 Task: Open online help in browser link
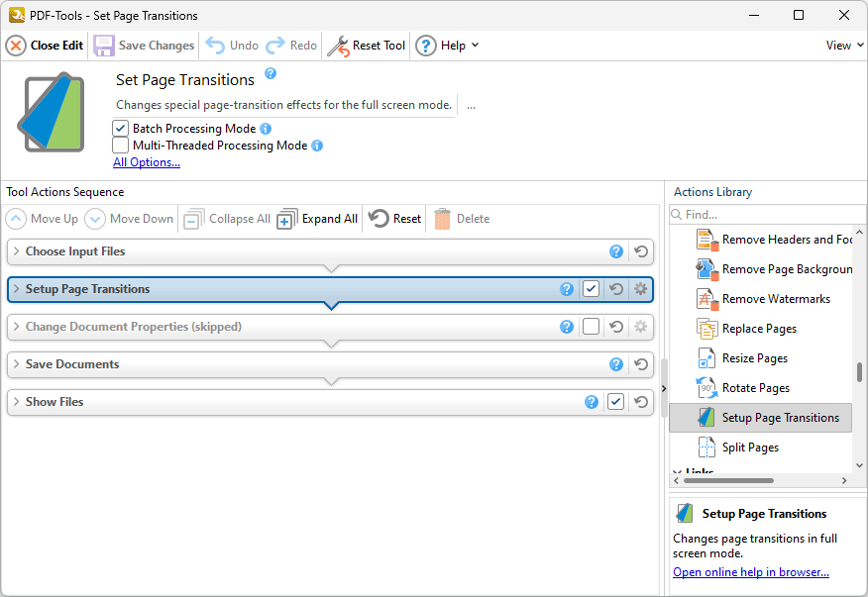click(751, 572)
